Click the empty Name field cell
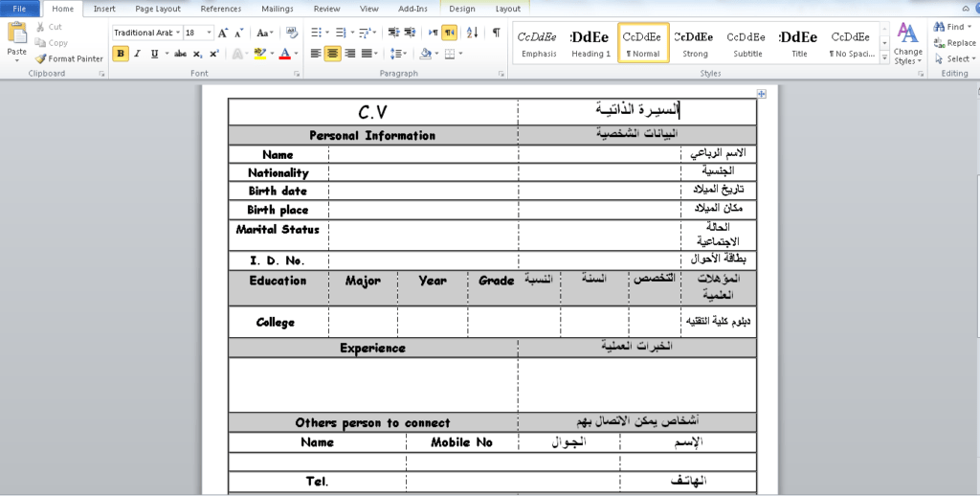980x496 pixels. [423, 154]
